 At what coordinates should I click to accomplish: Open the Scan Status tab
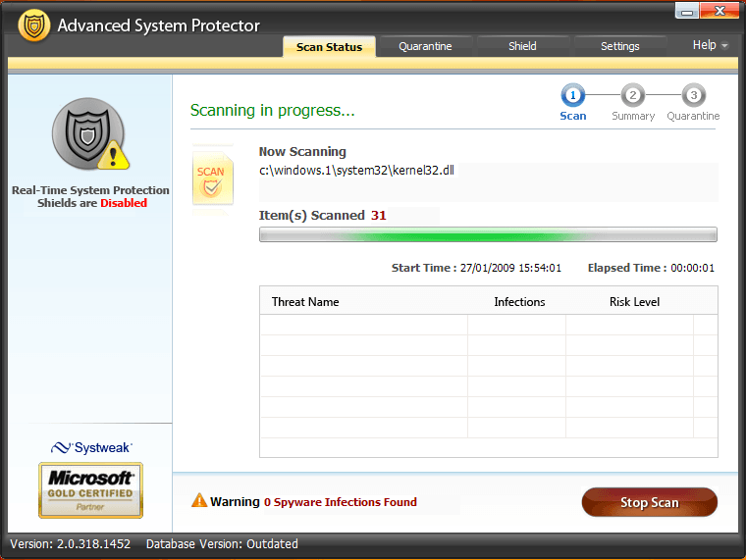(329, 47)
